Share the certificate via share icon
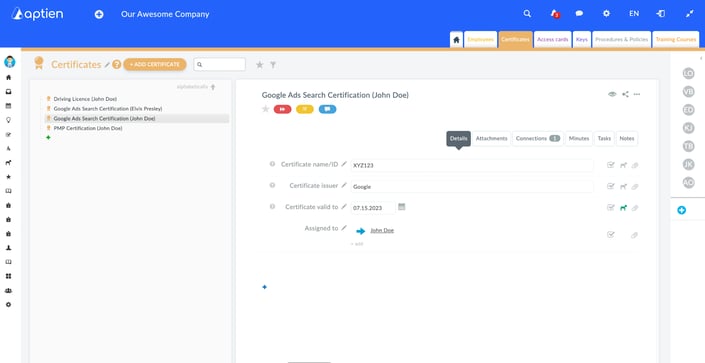705x363 pixels. coord(625,94)
